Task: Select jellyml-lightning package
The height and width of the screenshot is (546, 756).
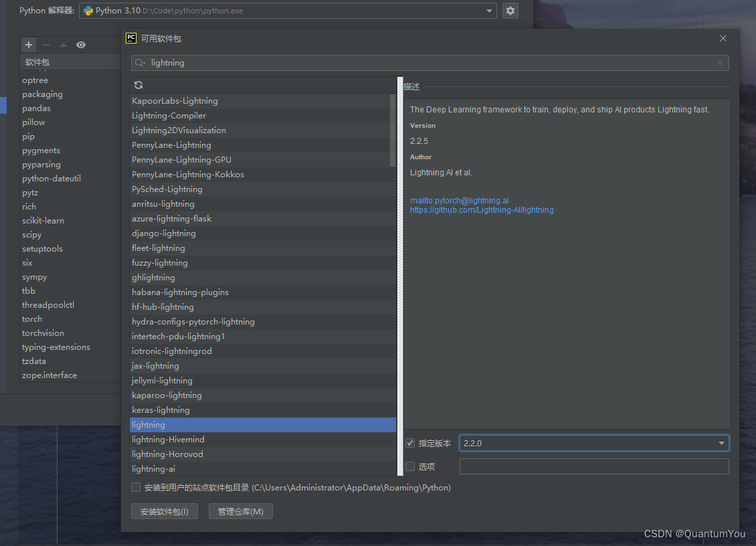Action: click(x=263, y=380)
